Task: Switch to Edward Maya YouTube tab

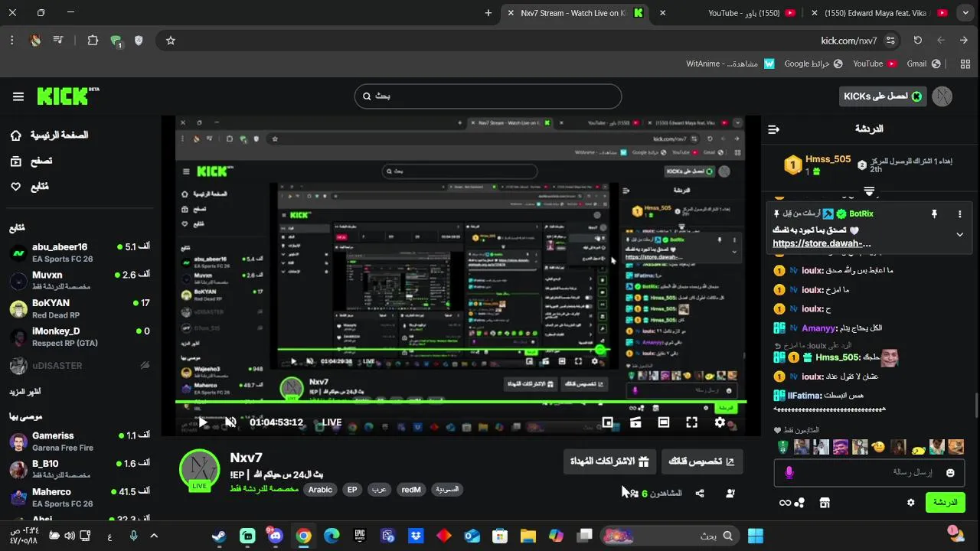Action: 880,13
